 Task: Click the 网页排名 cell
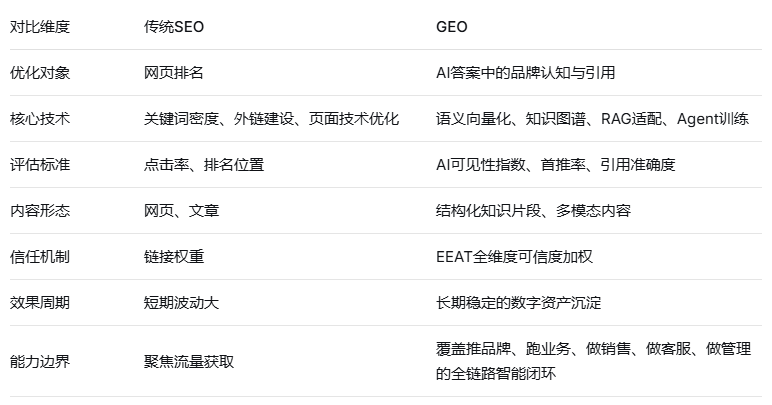pyautogui.click(x=174, y=73)
